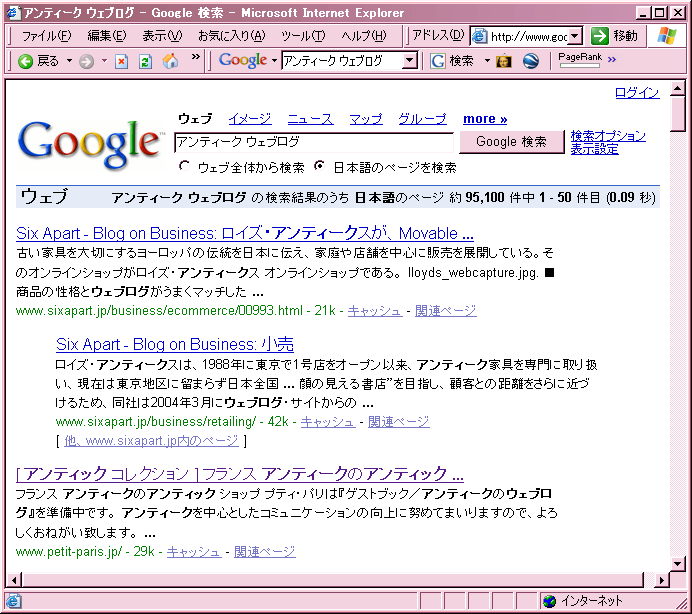692x614 pixels.
Task: Open 検索オプション link
Action: click(x=608, y=136)
